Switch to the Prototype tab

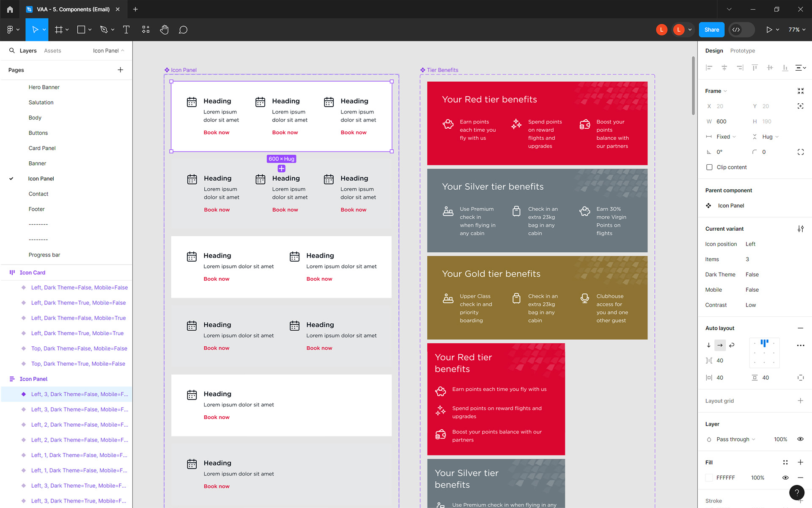click(742, 51)
